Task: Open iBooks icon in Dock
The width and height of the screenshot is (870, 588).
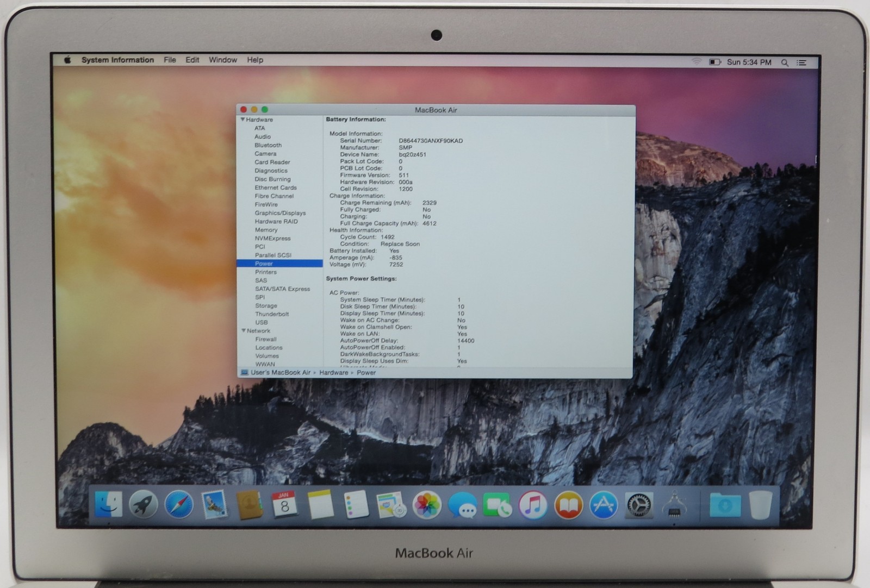Action: [x=568, y=505]
